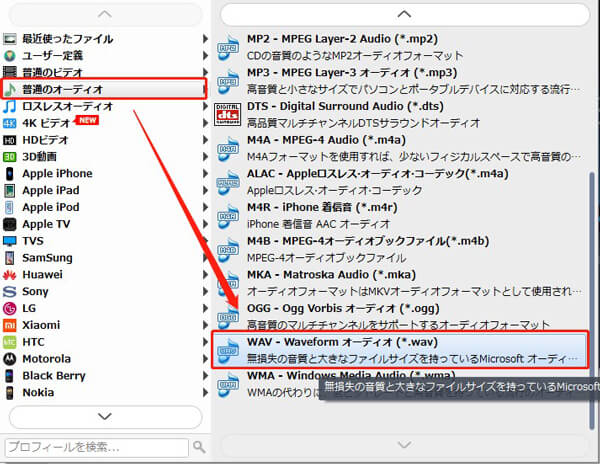Select the OGG Vorbis audio format
600x464 pixels.
400,317
